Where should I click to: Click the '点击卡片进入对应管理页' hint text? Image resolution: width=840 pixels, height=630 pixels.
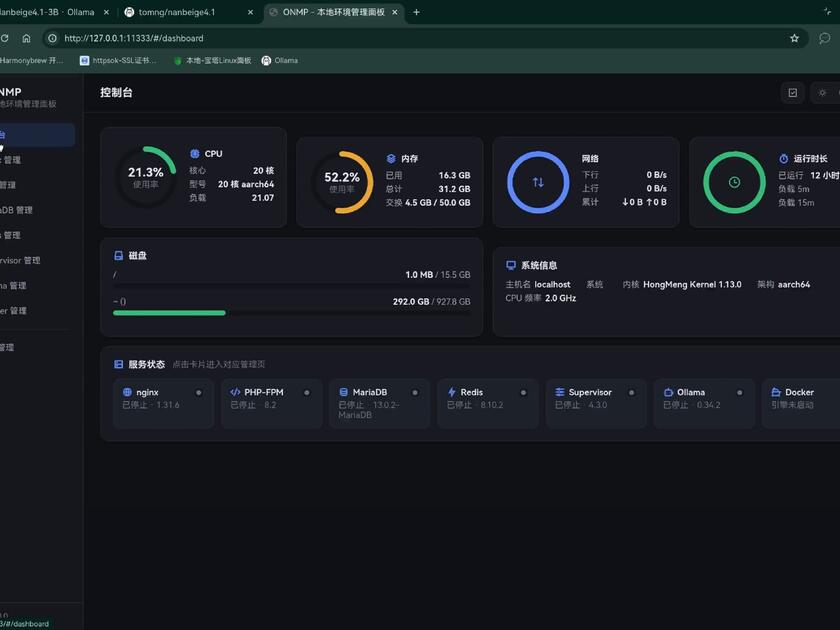(x=219, y=364)
